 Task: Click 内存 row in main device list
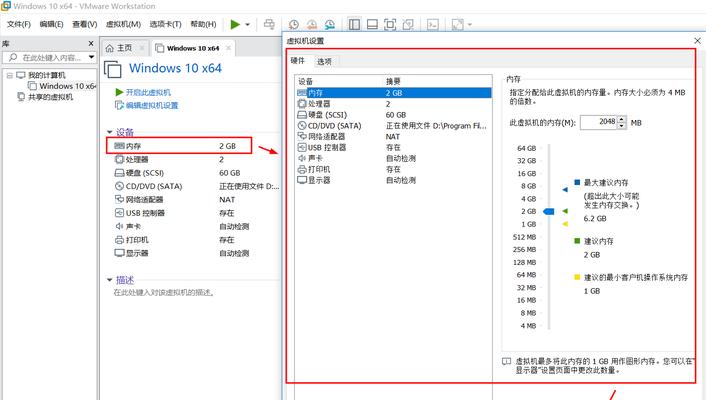[179, 146]
